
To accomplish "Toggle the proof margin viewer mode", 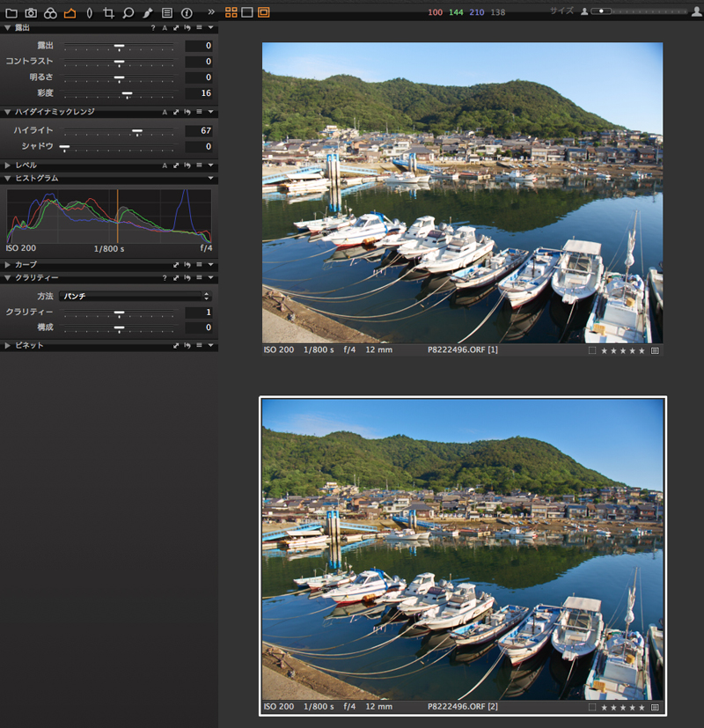I will click(x=264, y=12).
